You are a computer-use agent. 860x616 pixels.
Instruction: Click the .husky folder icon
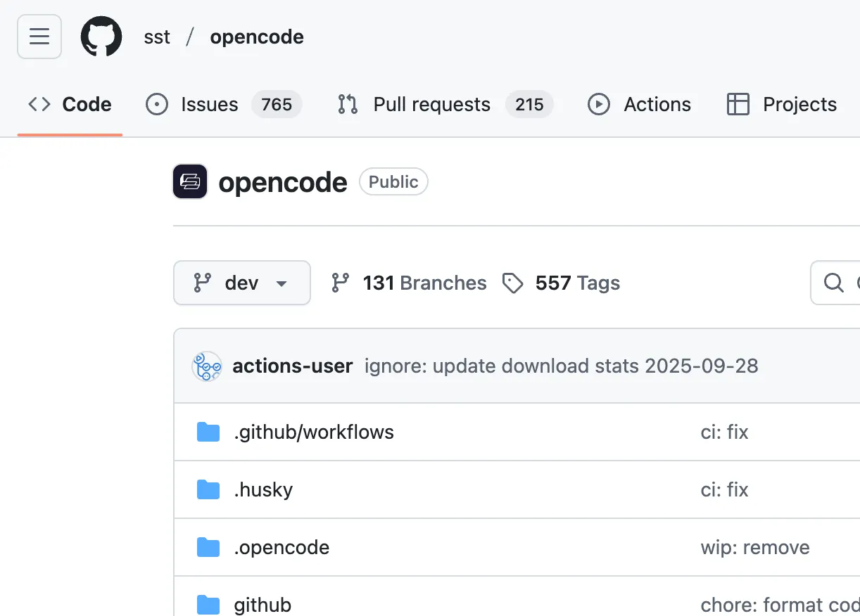(x=208, y=489)
